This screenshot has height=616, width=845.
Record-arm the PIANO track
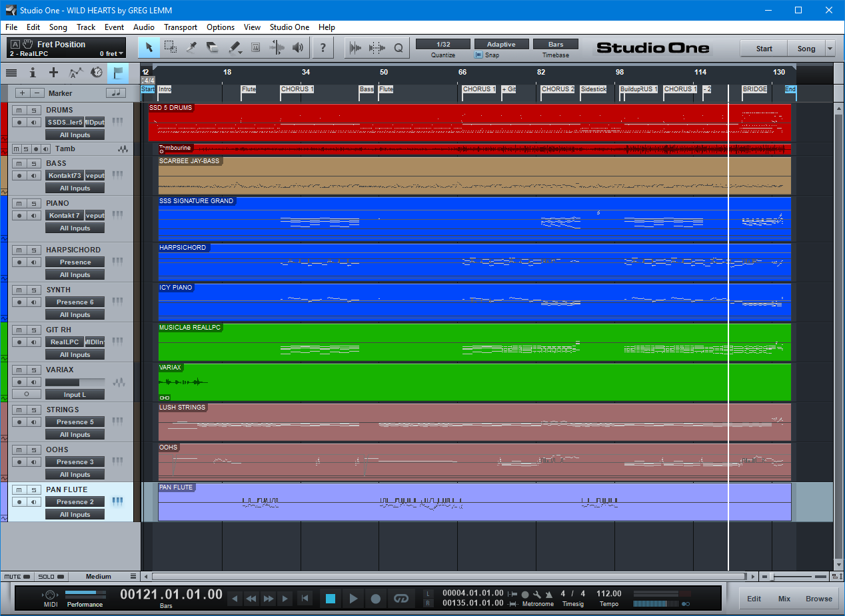pos(19,215)
